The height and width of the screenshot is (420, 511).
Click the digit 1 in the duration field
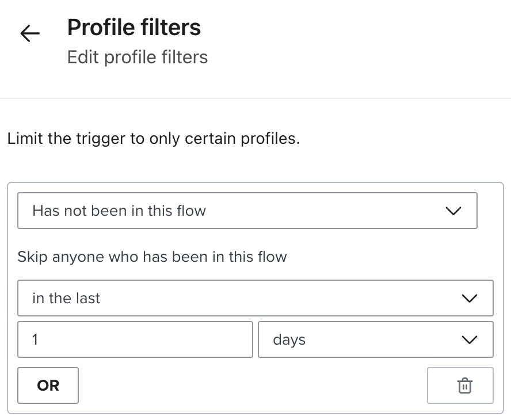click(x=35, y=339)
